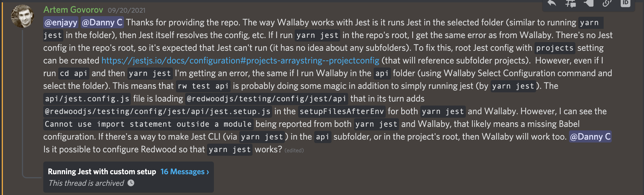Click the thread preview embed card
Image resolution: width=644 pixels, height=195 pixels.
coord(128,177)
